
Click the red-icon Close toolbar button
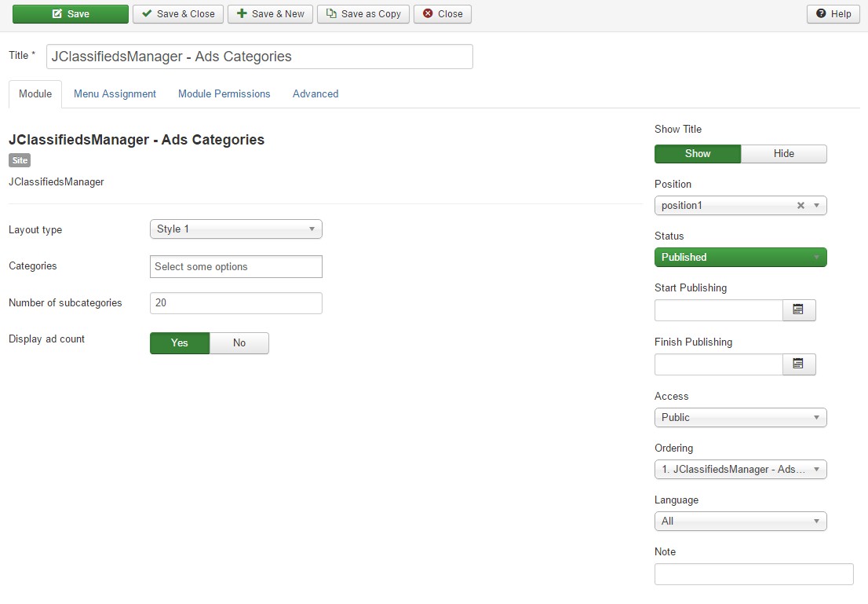point(442,14)
